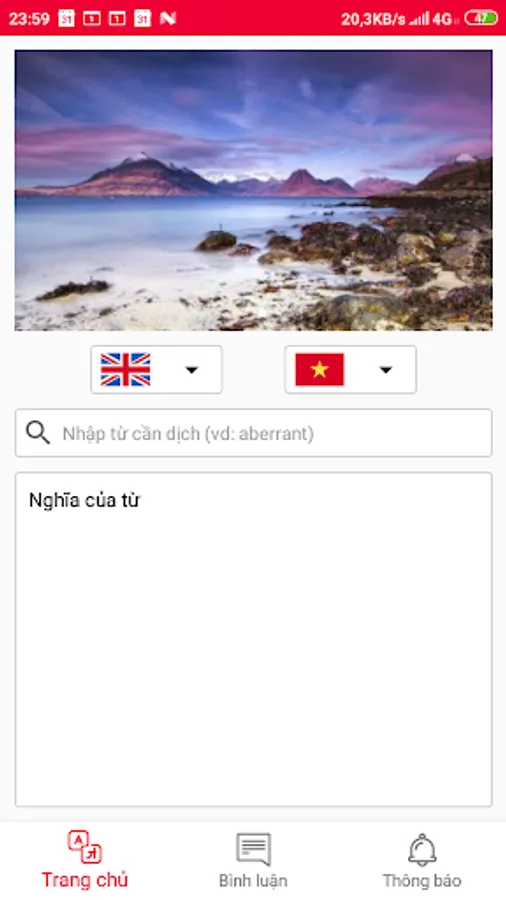
Task: Click the magnifying glass search icon
Action: [x=38, y=433]
